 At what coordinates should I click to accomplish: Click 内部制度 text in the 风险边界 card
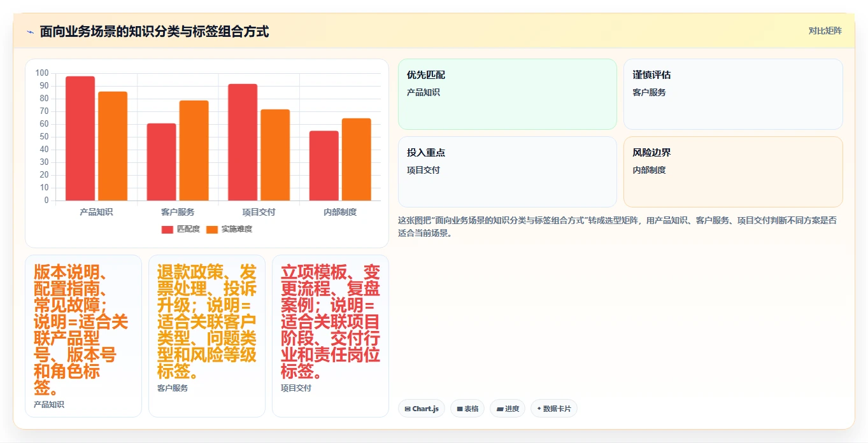(x=649, y=170)
